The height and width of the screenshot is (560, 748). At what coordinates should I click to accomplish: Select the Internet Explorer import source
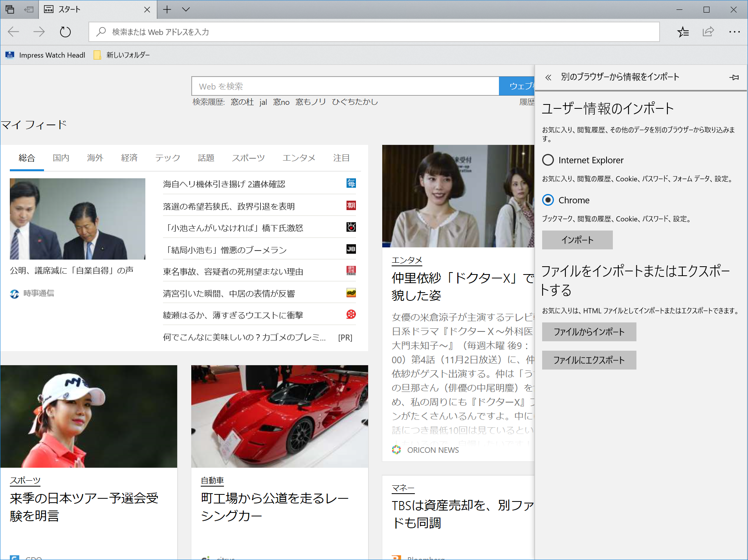point(548,160)
